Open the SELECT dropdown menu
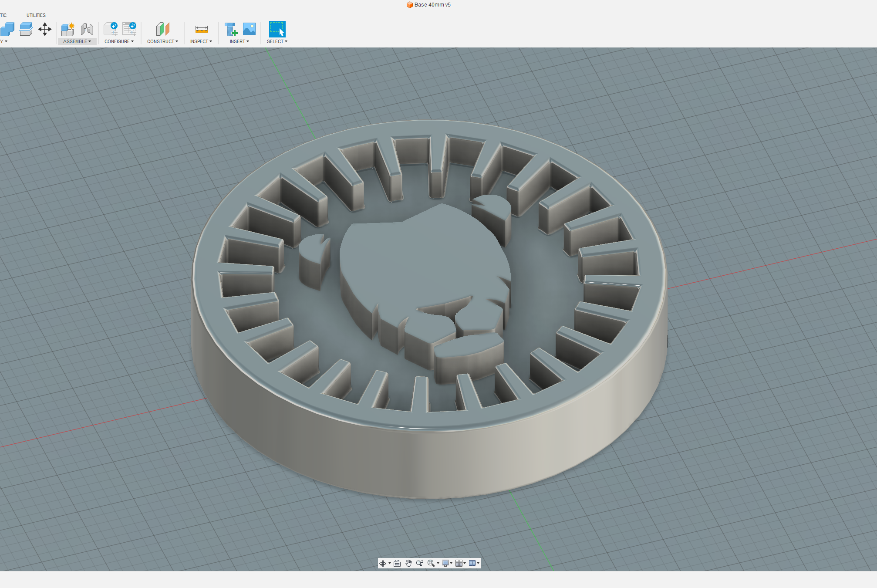The image size is (877, 588). point(277,41)
